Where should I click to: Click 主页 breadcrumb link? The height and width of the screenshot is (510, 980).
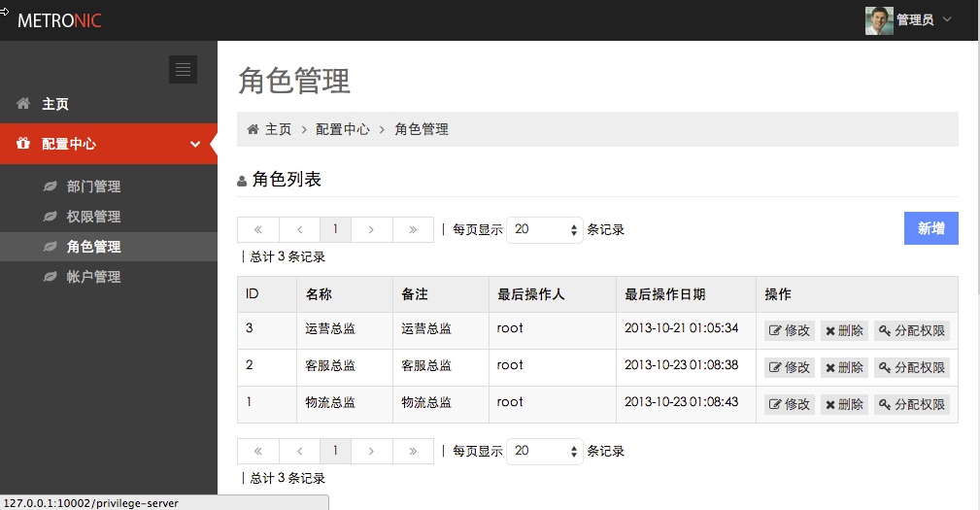[278, 129]
